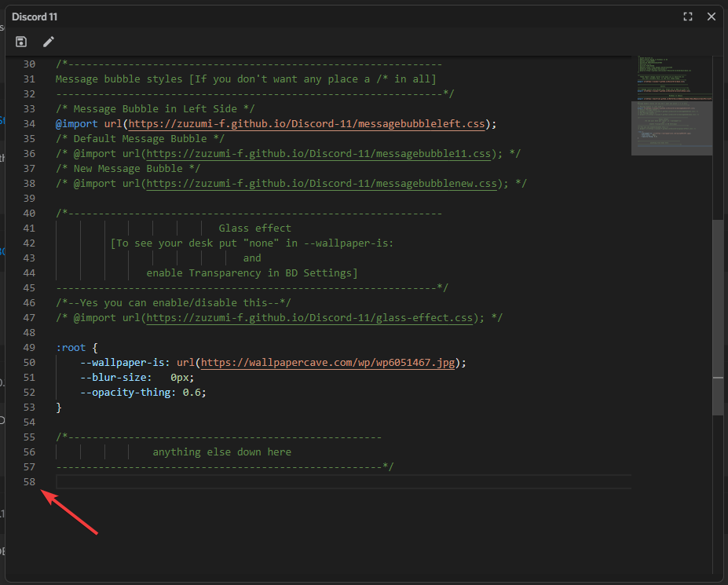Viewport: 728px width, 585px height.
Task: Click the 'New Message Bubble' comment
Action: [128, 169]
